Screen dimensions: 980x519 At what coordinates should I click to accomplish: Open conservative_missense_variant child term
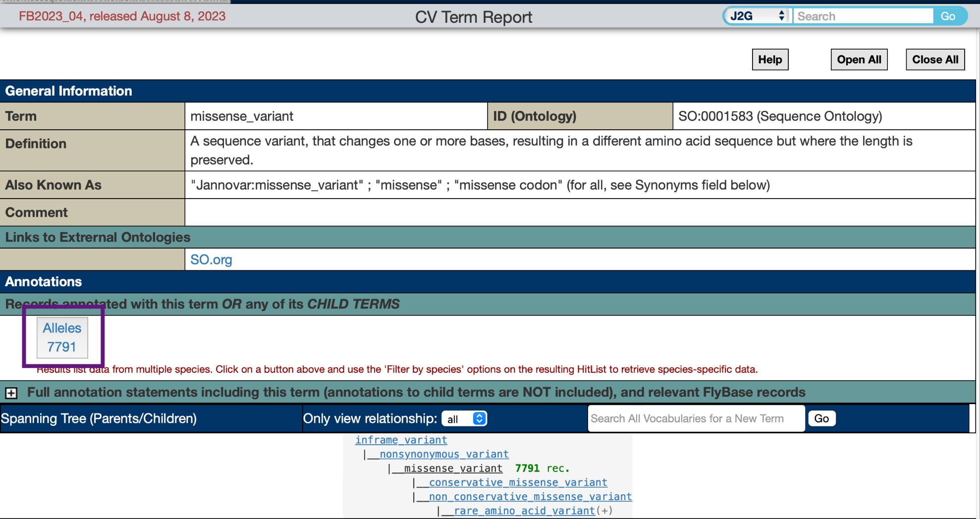[518, 483]
